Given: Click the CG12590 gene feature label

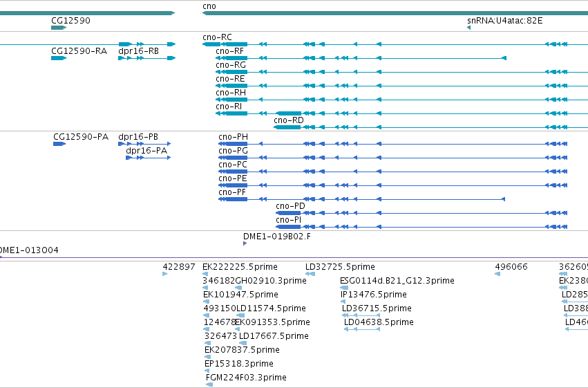Looking at the screenshot, I should point(71,21).
